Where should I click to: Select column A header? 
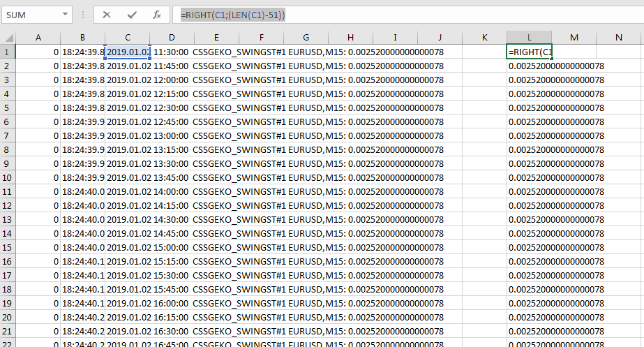click(x=38, y=38)
